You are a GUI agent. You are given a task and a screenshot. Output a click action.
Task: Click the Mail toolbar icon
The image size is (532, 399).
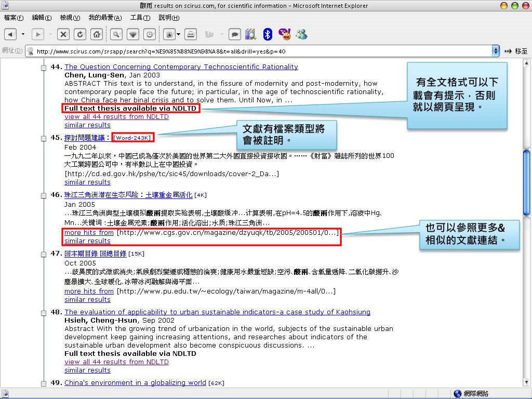pos(169,34)
